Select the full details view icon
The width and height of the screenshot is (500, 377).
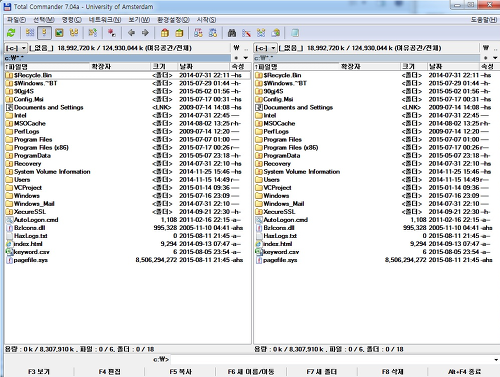(x=44, y=33)
